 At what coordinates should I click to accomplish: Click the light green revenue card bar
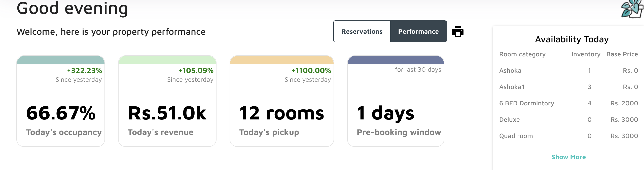tap(167, 60)
